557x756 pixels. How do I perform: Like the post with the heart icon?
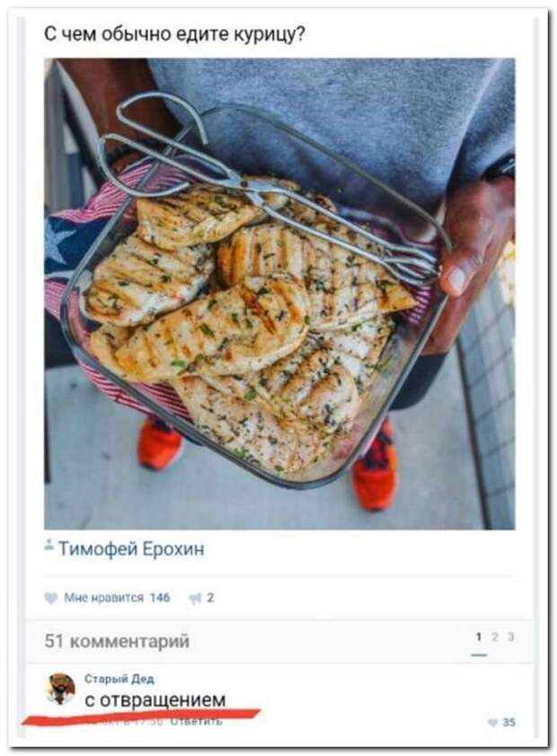pyautogui.click(x=50, y=598)
